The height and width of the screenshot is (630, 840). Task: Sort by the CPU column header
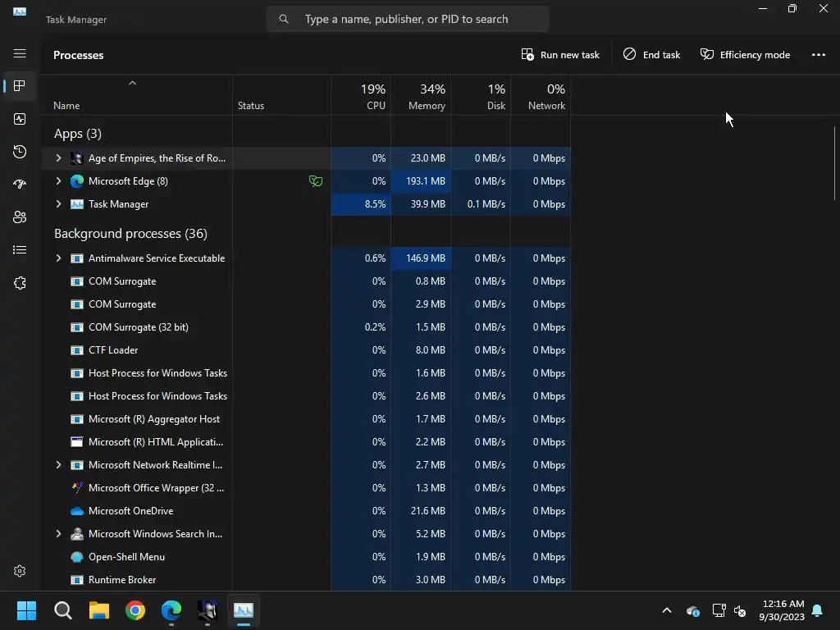coord(361,97)
